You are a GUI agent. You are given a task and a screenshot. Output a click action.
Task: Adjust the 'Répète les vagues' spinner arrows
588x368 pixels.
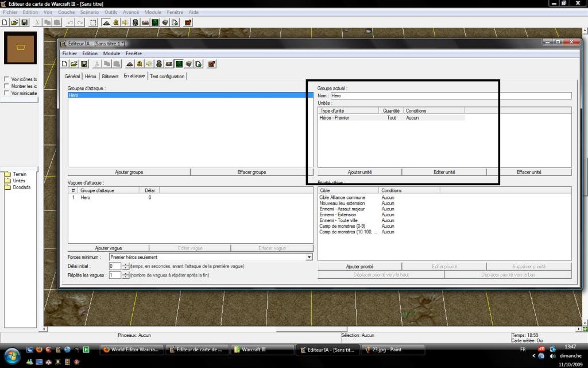tap(126, 275)
